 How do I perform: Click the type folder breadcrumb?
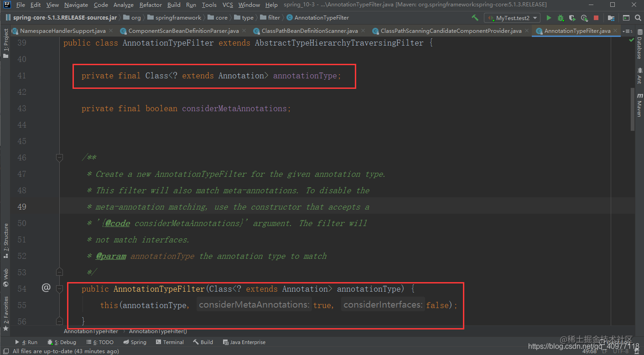(244, 18)
